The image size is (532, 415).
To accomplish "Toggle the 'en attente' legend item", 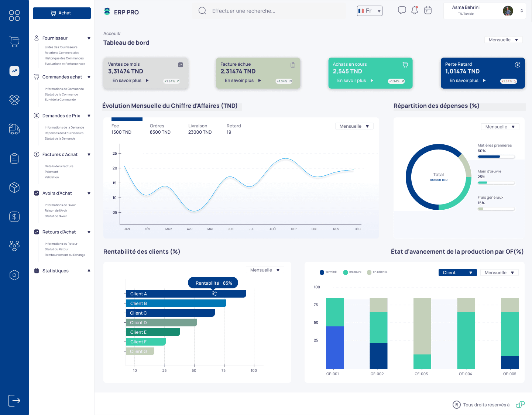I will click(x=377, y=272).
